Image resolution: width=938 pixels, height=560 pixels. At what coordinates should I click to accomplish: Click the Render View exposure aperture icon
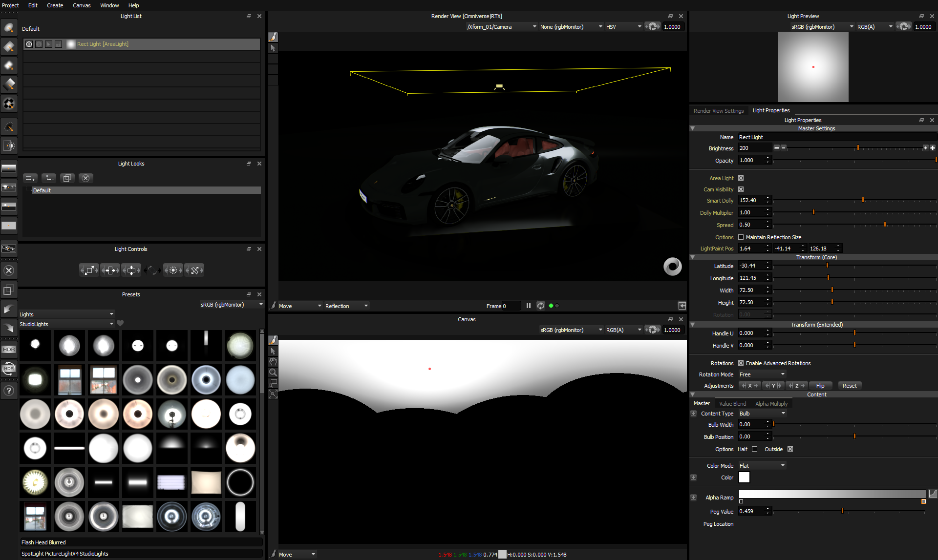tap(653, 27)
